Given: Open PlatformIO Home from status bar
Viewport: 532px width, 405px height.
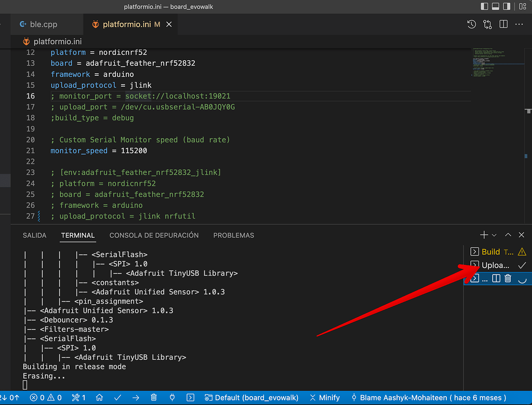Looking at the screenshot, I should [99, 398].
